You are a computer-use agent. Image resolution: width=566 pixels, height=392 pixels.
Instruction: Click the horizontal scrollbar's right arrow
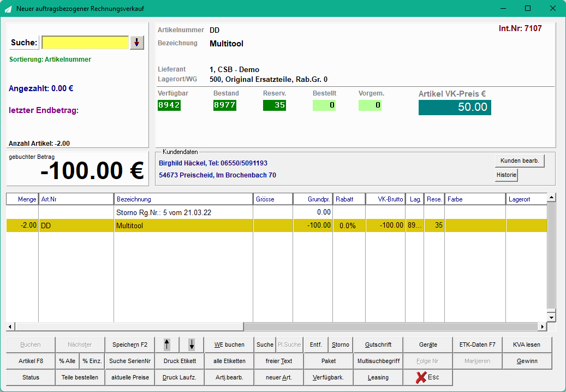[542, 326]
